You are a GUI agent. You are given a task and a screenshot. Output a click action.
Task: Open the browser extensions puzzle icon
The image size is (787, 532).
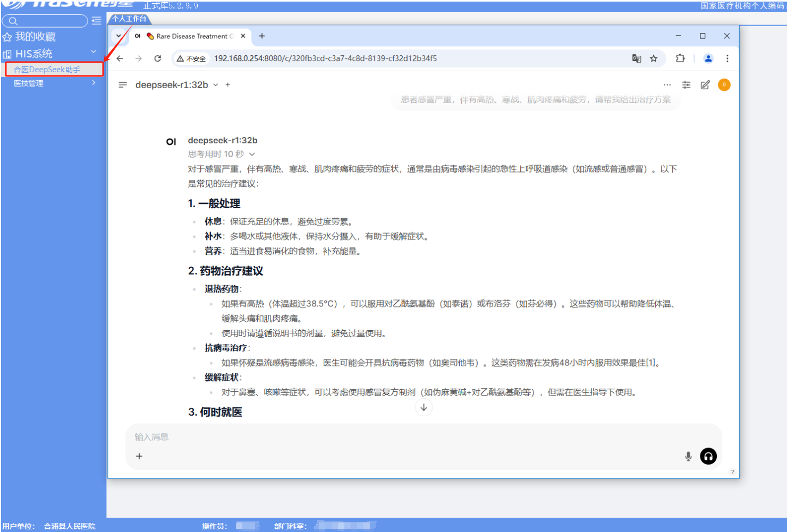pos(680,58)
